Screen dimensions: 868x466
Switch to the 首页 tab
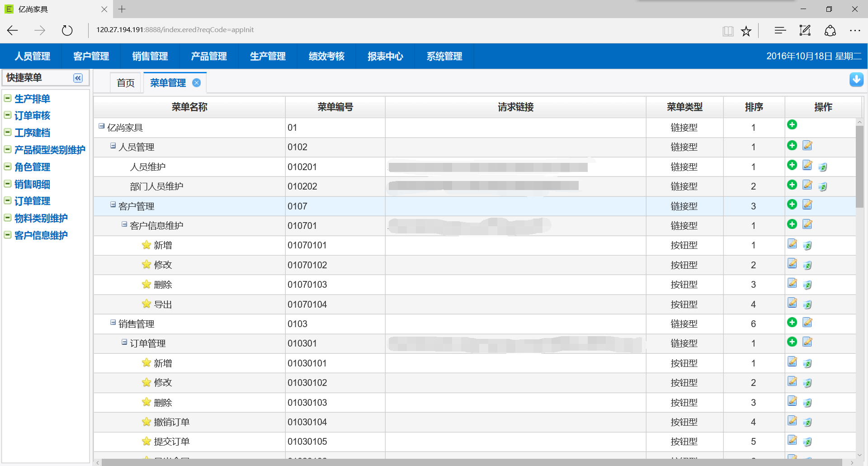click(126, 83)
